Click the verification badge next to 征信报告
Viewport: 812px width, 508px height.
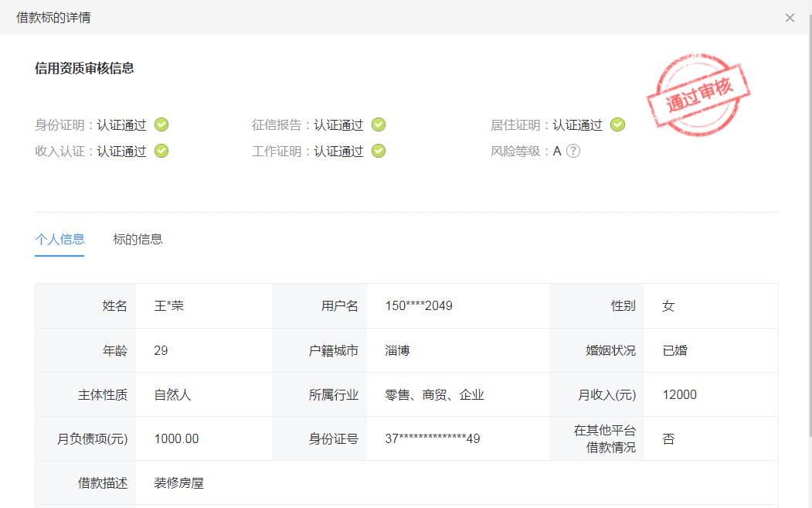point(378,124)
